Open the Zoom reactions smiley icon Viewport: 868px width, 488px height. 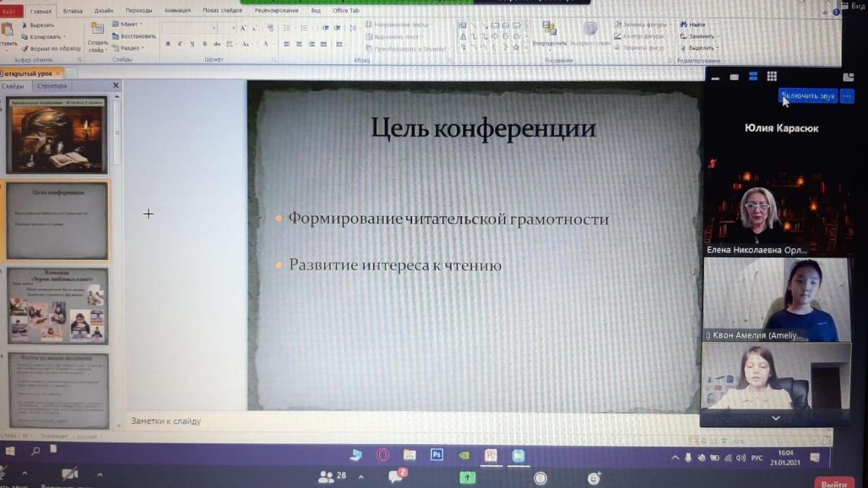[x=594, y=477]
